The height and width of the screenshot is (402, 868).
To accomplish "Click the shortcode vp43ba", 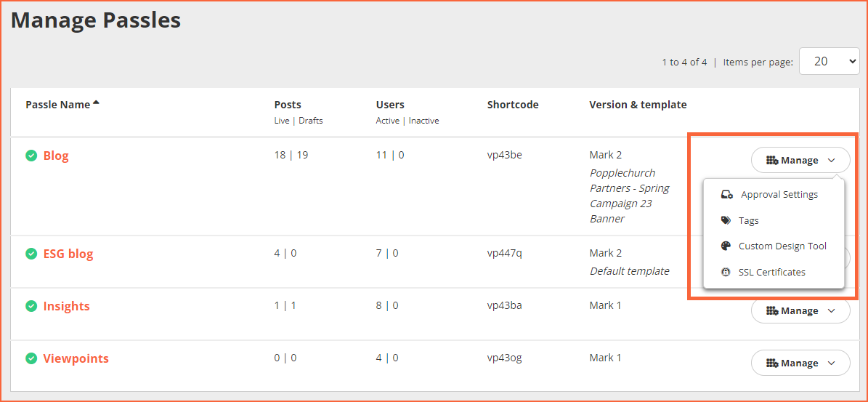I will (504, 305).
